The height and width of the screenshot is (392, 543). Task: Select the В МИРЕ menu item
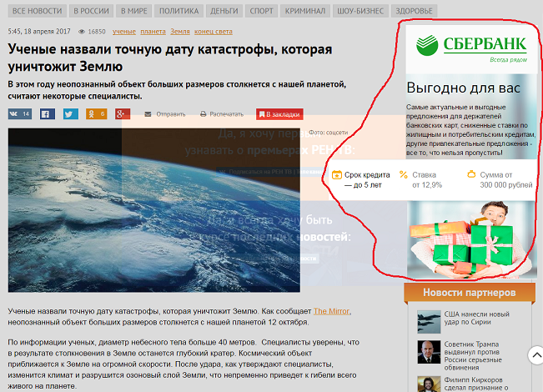133,11
